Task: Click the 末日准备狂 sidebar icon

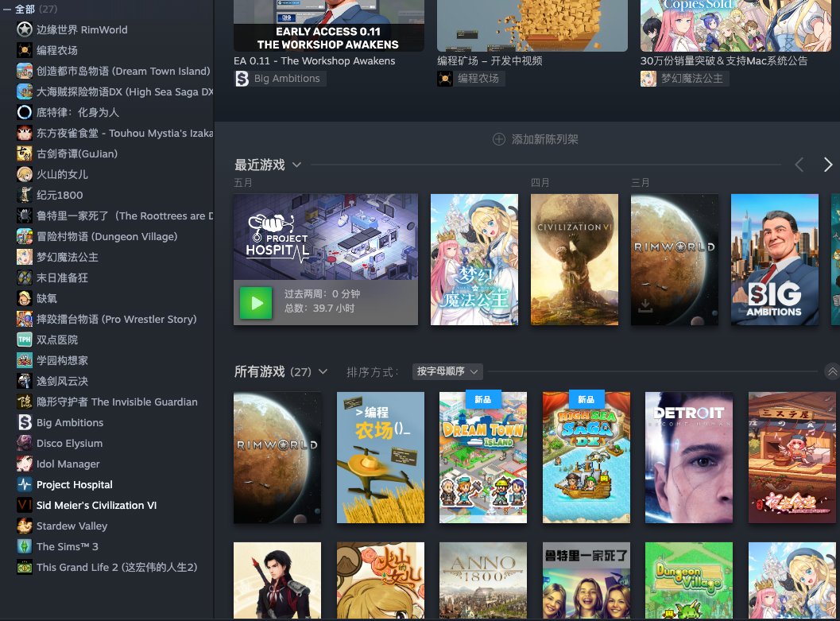Action: 24,278
